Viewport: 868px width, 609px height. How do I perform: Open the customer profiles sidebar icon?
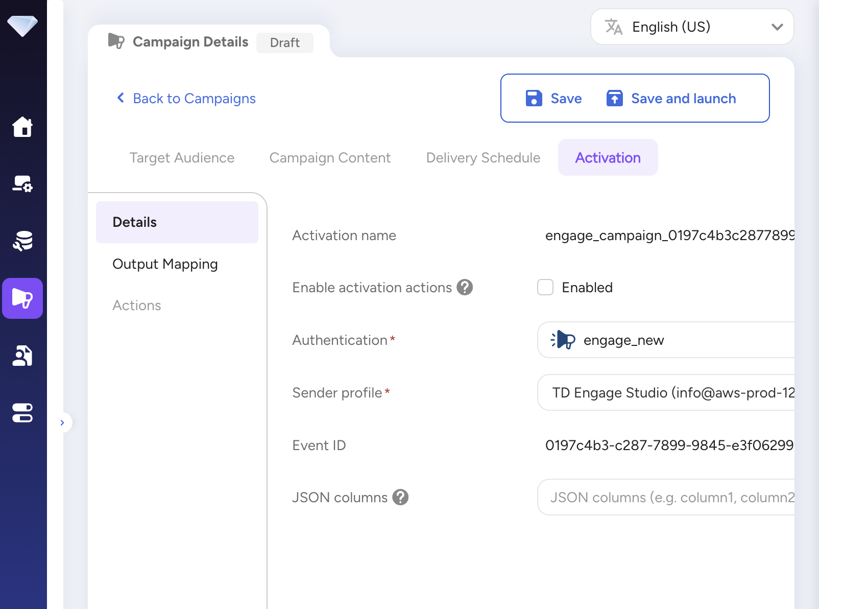coord(23,356)
